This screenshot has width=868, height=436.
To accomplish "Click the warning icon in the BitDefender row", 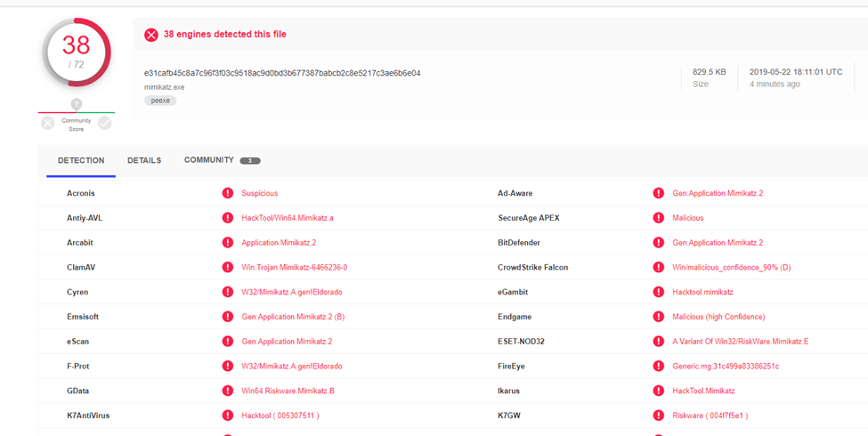I will point(658,242).
